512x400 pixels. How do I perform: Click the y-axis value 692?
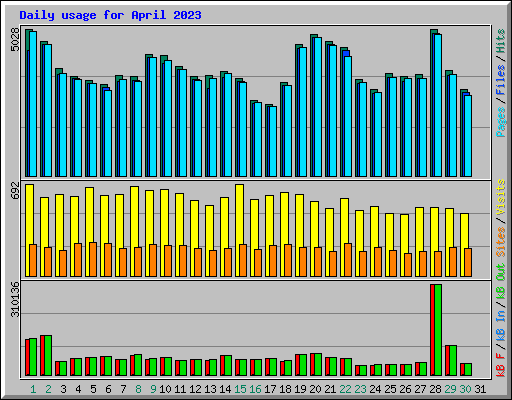point(15,191)
